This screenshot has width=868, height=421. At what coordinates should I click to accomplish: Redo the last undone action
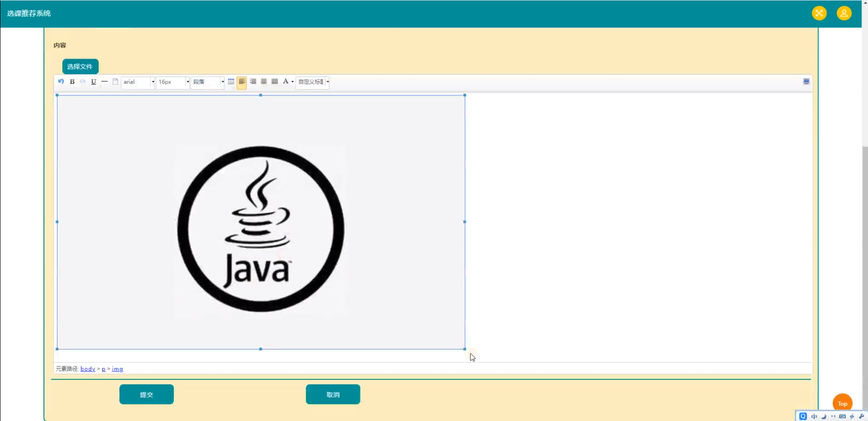[83, 82]
